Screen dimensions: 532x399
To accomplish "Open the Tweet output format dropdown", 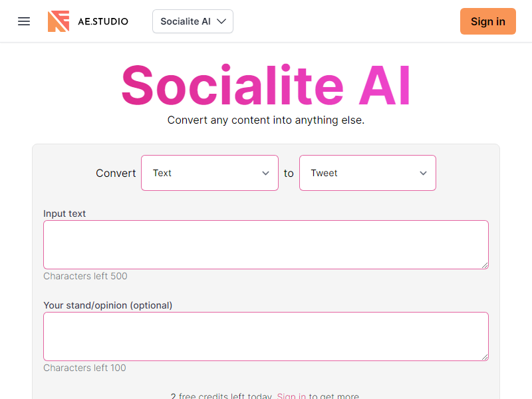I will click(x=367, y=173).
